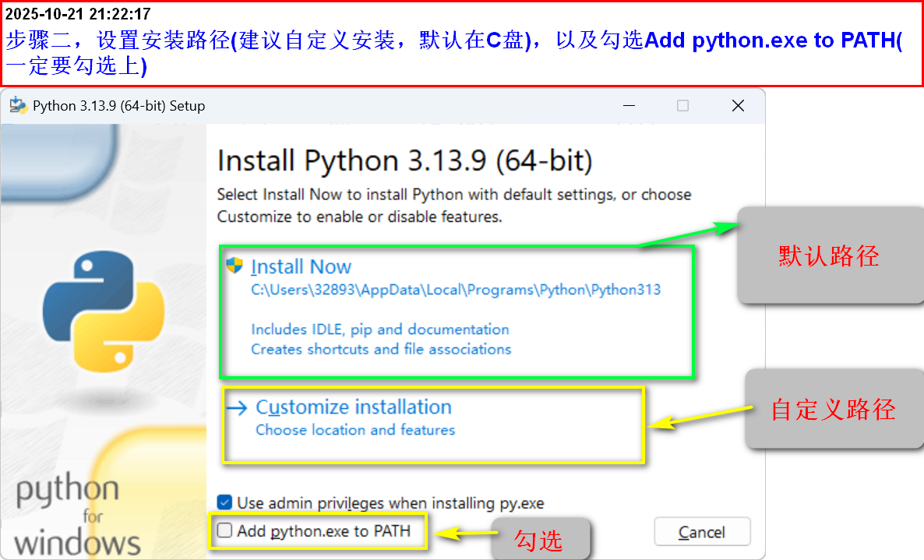924x560 pixels.
Task: Click the 'Select Install Now to install Python' description
Action: click(453, 206)
